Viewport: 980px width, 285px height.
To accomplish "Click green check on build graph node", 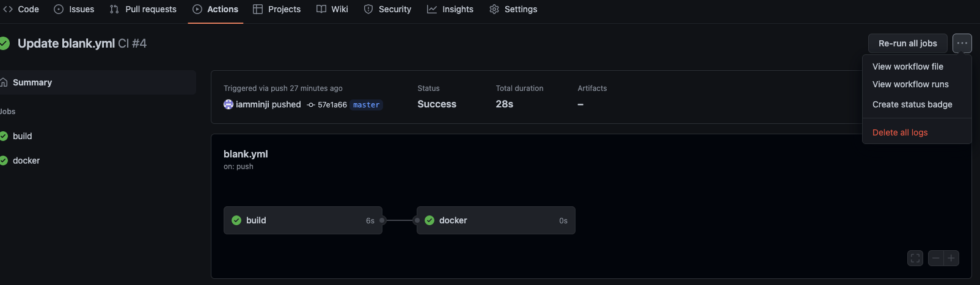I will [x=236, y=220].
